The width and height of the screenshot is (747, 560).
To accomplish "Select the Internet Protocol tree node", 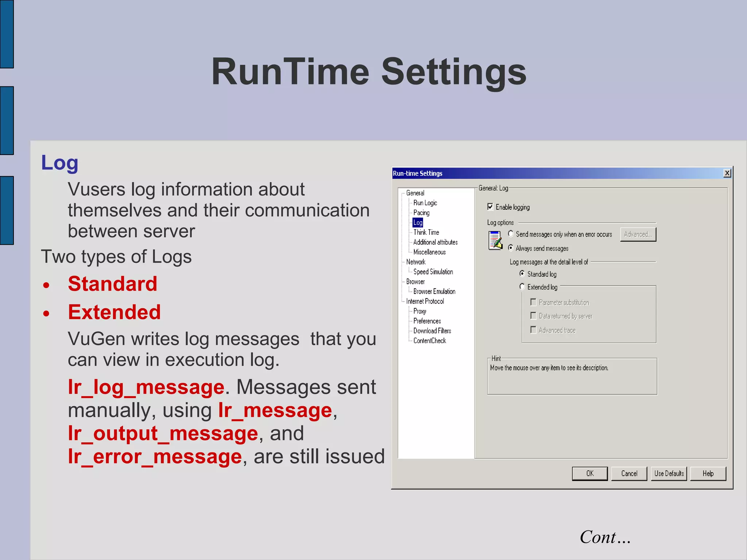I will [425, 301].
